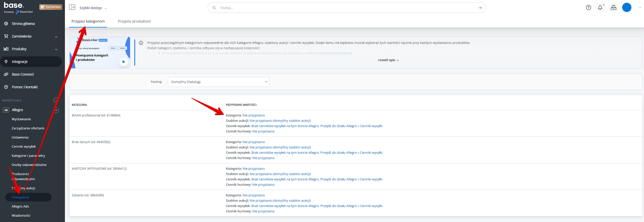Click Kategoria Nie przypisano for BISAN professional
The width and height of the screenshot is (644, 222).
(254, 115)
